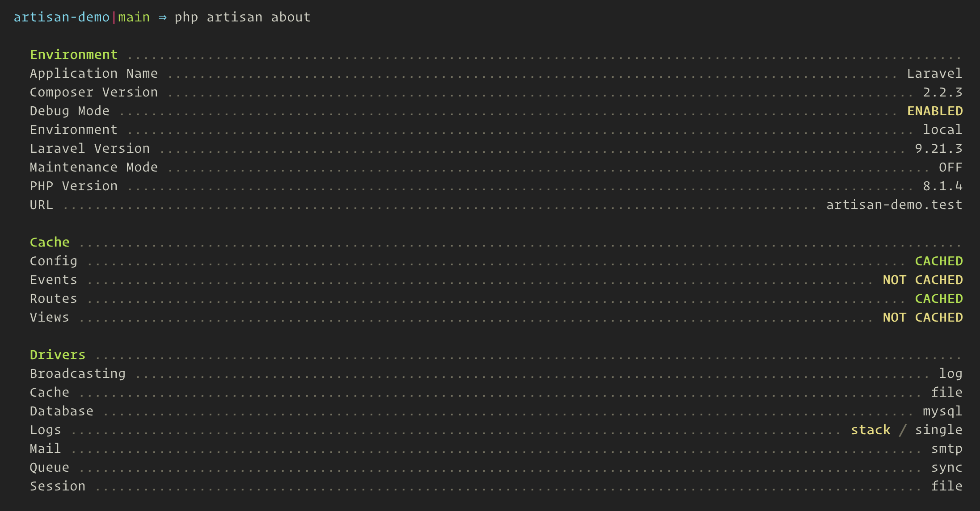The image size is (980, 511).
Task: Click the CACHED status for Config
Action: pos(939,261)
